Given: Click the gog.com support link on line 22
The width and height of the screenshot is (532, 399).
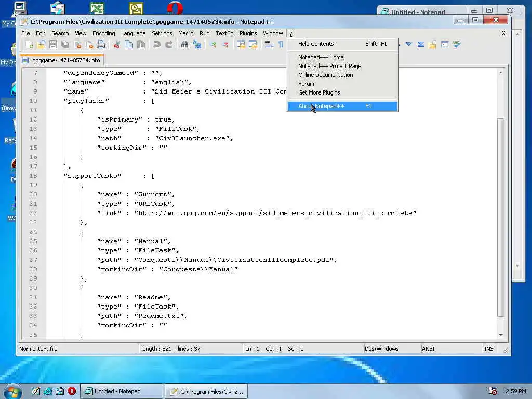Looking at the screenshot, I should [275, 213].
